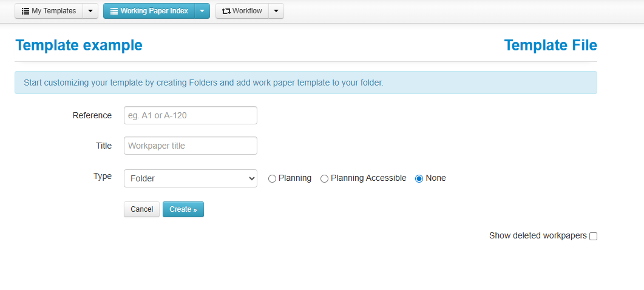Image resolution: width=644 pixels, height=290 pixels.
Task: Select the None radio button
Action: [x=419, y=178]
